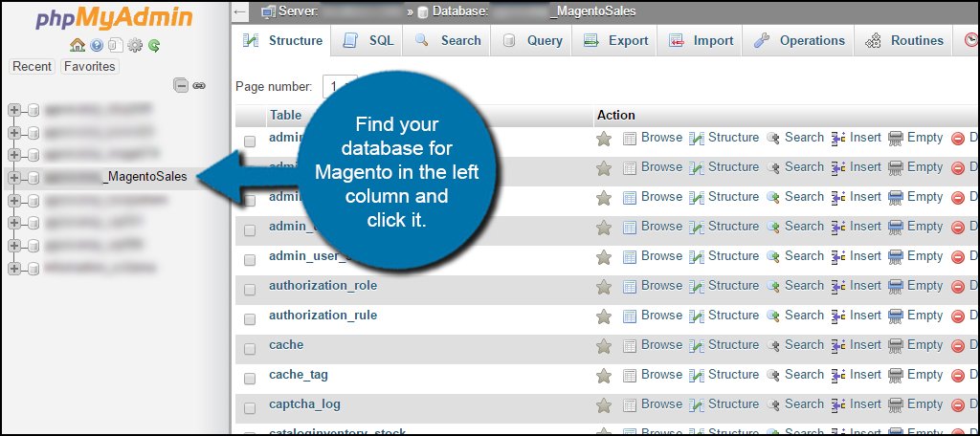Click the Recent button

tap(32, 66)
